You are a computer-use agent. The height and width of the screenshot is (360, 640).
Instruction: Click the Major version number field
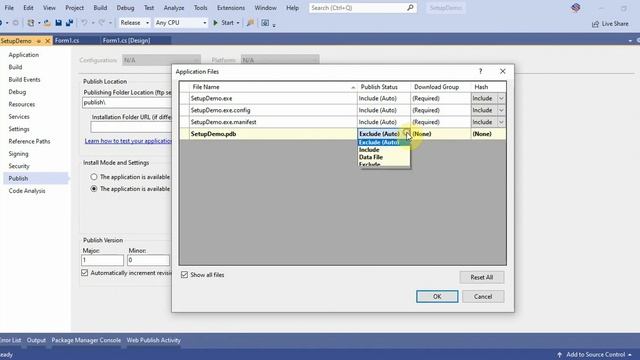102,260
